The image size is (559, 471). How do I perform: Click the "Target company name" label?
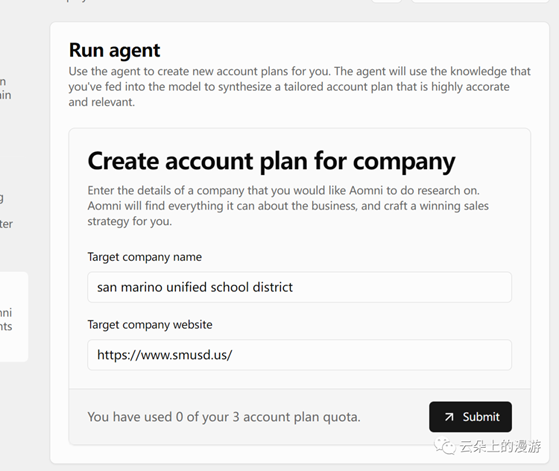(x=145, y=257)
